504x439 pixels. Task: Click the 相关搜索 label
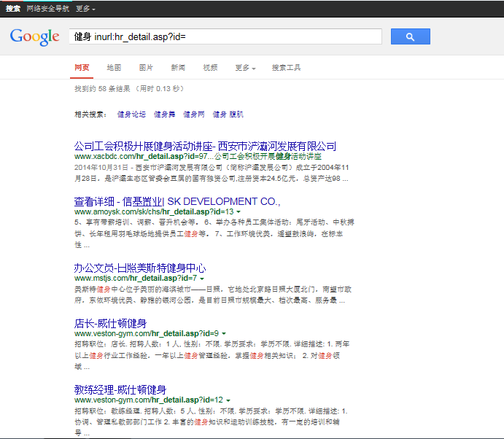(90, 114)
